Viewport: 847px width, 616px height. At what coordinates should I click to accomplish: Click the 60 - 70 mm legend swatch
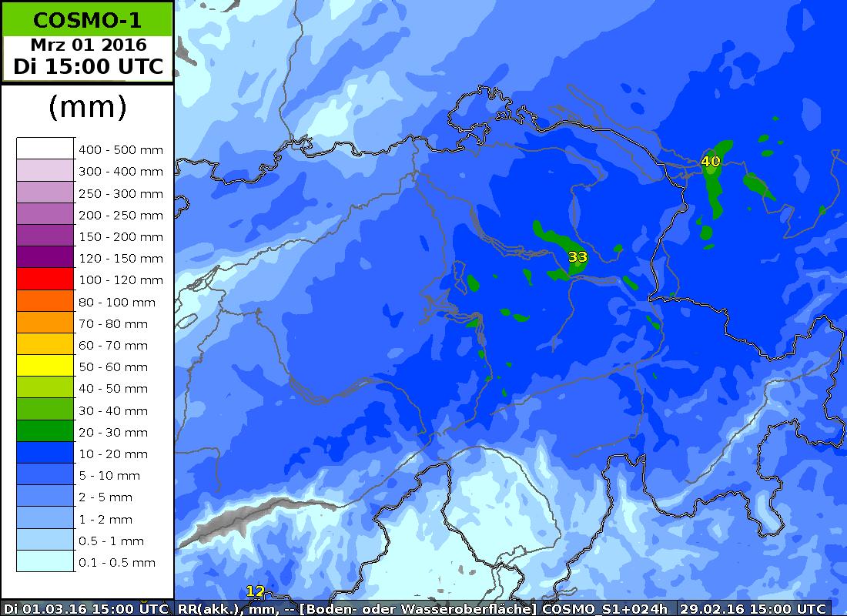pyautogui.click(x=45, y=343)
